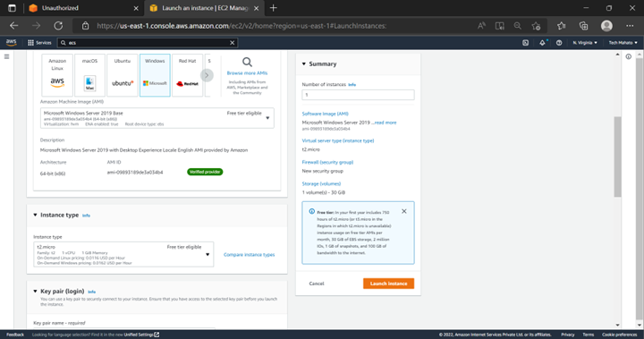Collapse the Key pair (login) section
The width and height of the screenshot is (644, 339).
coord(35,292)
